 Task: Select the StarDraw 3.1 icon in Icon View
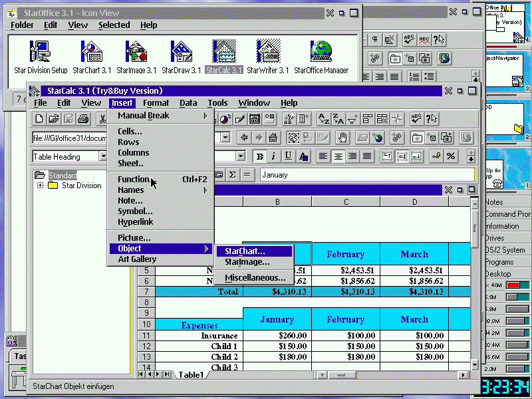coord(181,57)
